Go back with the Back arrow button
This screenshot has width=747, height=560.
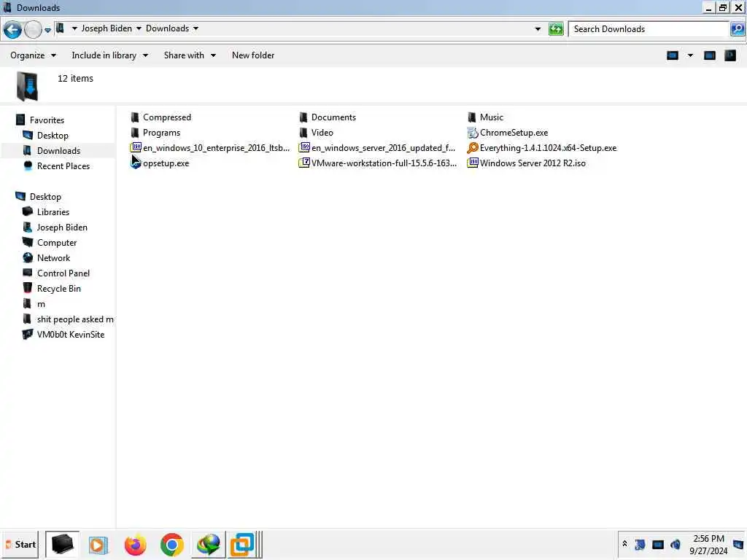12,29
